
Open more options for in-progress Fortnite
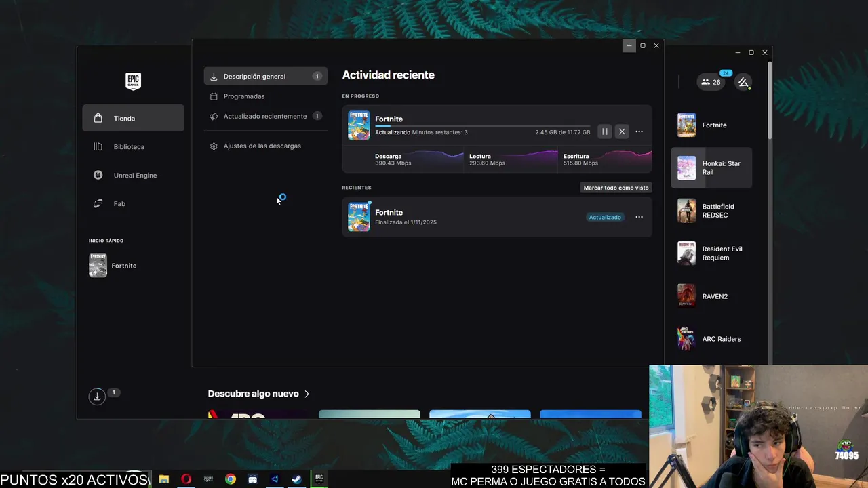click(639, 131)
